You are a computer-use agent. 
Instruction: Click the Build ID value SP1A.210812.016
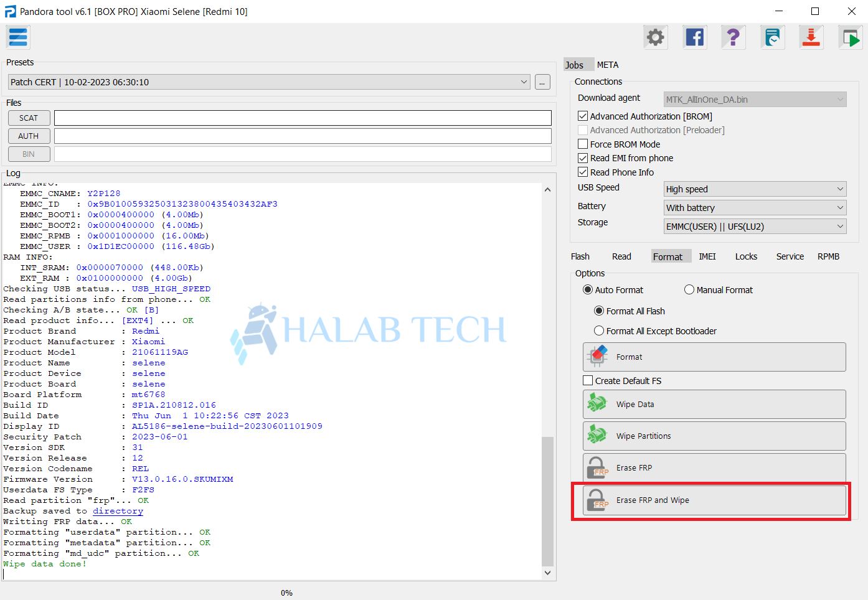point(174,405)
